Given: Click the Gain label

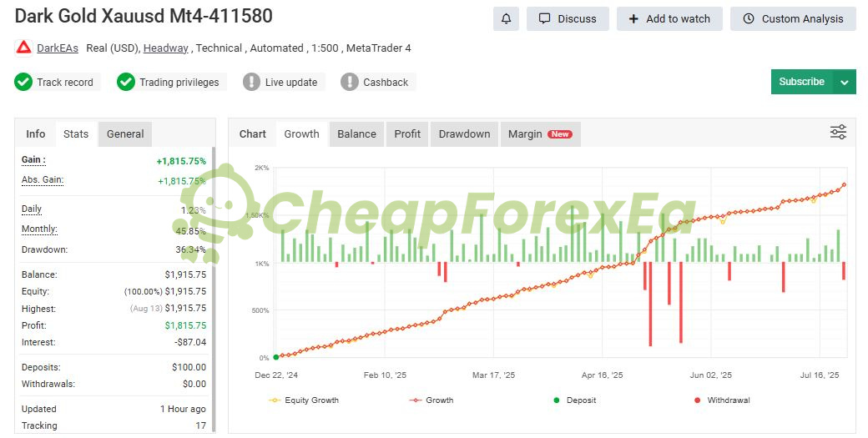Looking at the screenshot, I should click(33, 160).
